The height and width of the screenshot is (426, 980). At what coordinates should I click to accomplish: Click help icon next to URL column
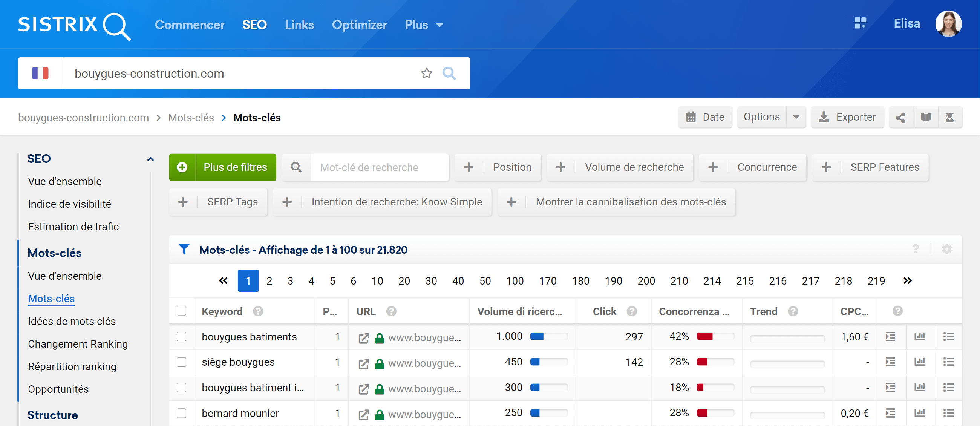391,311
